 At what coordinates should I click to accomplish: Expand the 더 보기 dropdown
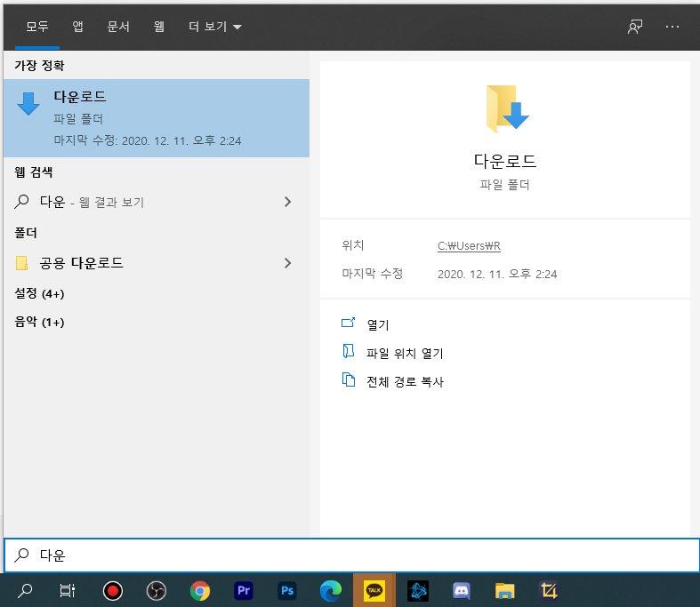click(215, 27)
